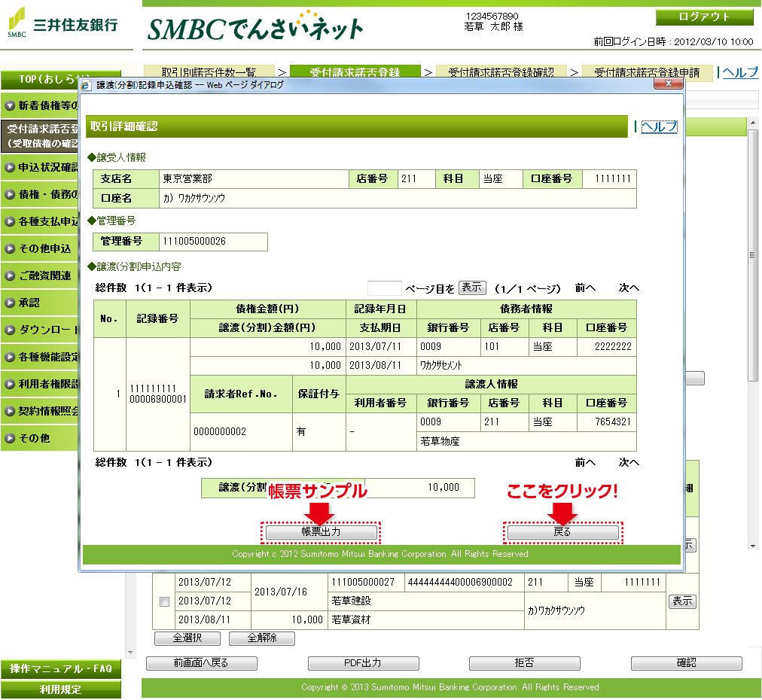Click the PDF出力 button
Image resolution: width=762 pixels, height=700 pixels.
click(364, 663)
